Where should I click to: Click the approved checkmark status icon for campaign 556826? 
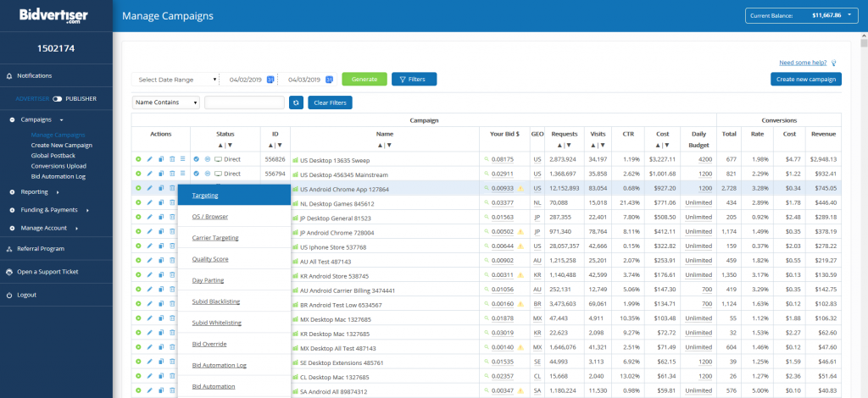tap(197, 159)
